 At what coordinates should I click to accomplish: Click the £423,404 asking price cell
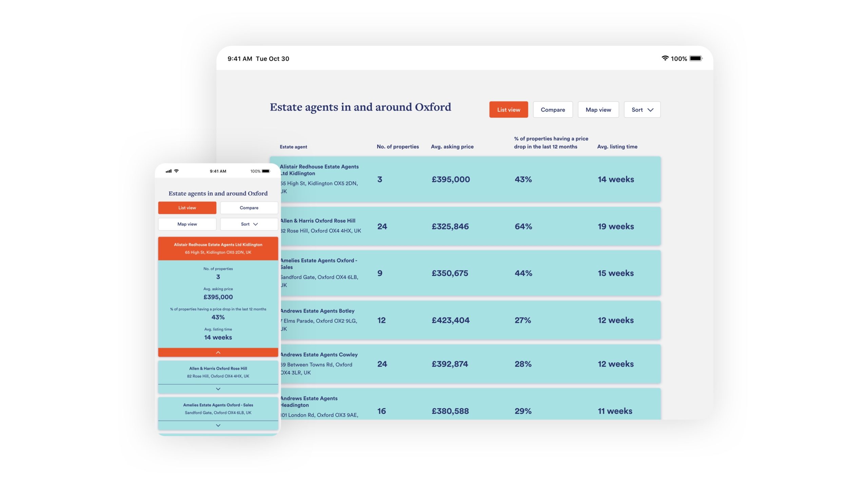[x=450, y=320]
